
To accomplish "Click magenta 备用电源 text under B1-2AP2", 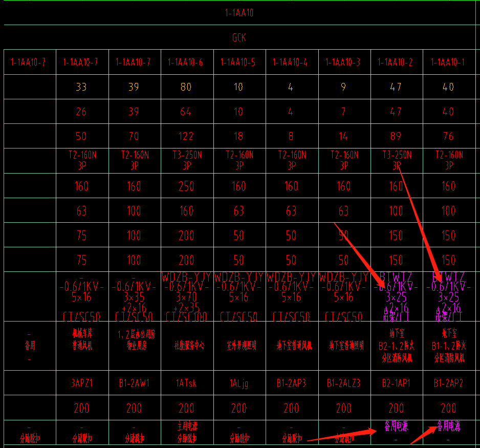I will 448,426.
